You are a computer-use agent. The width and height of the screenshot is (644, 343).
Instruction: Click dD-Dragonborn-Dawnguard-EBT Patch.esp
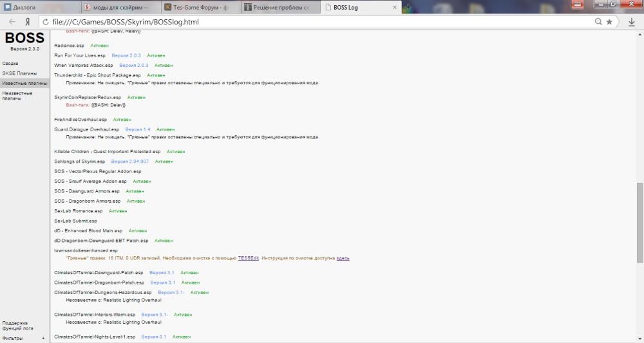(x=101, y=241)
